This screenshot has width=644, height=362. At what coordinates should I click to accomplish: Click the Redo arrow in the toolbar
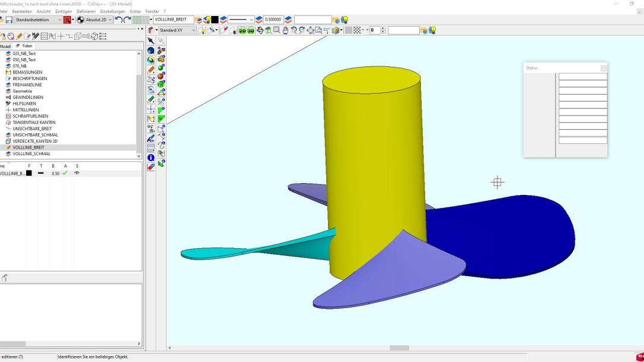coord(127,20)
